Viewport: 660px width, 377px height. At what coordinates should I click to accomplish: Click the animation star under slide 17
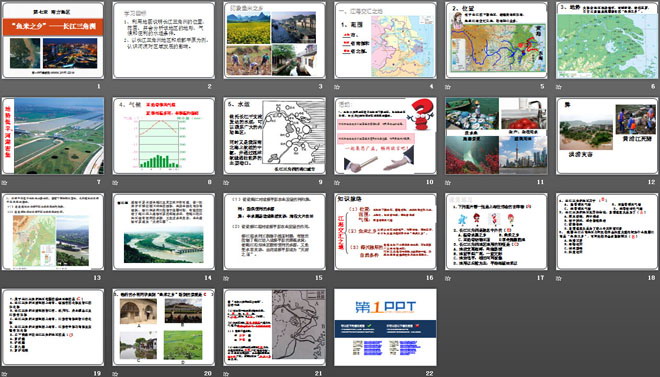(x=447, y=278)
